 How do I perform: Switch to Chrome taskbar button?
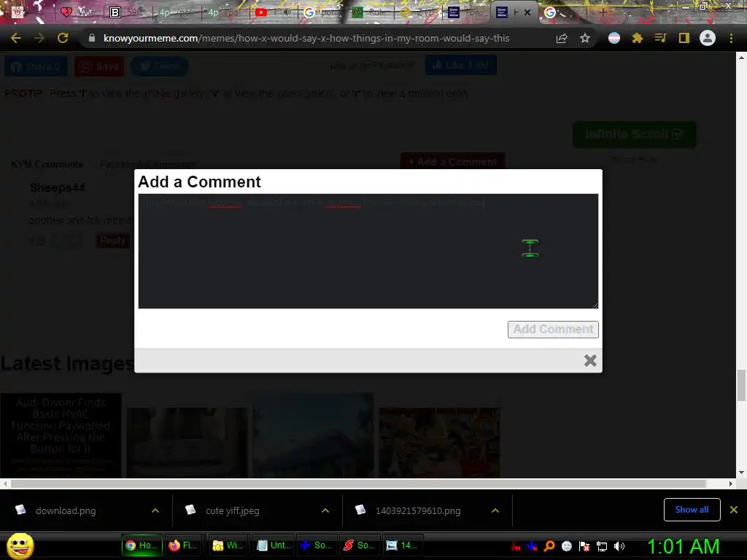coord(142,545)
